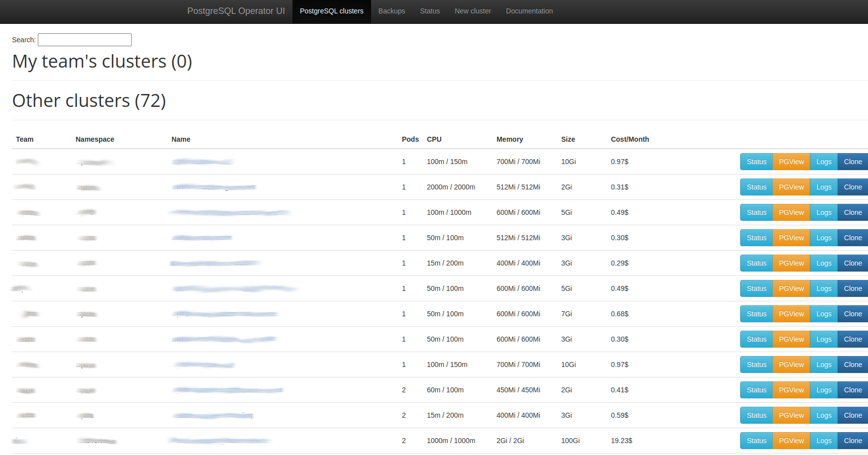
Task: Select the 7Gi size cell
Action: 567,314
